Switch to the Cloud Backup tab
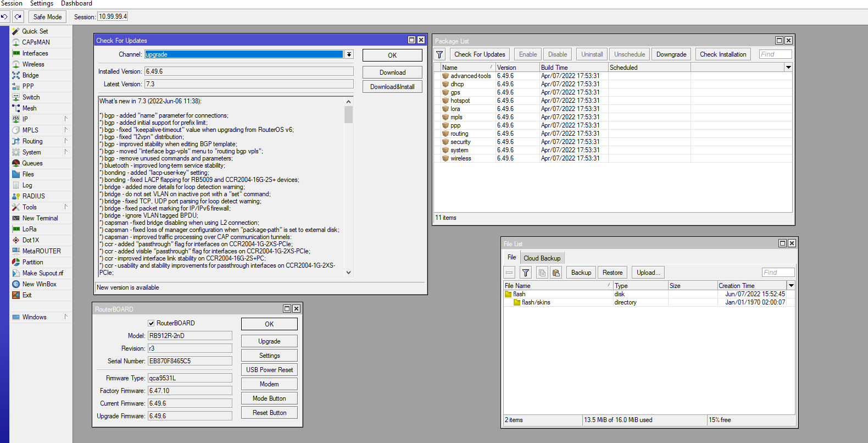The width and height of the screenshot is (868, 443). click(x=542, y=258)
